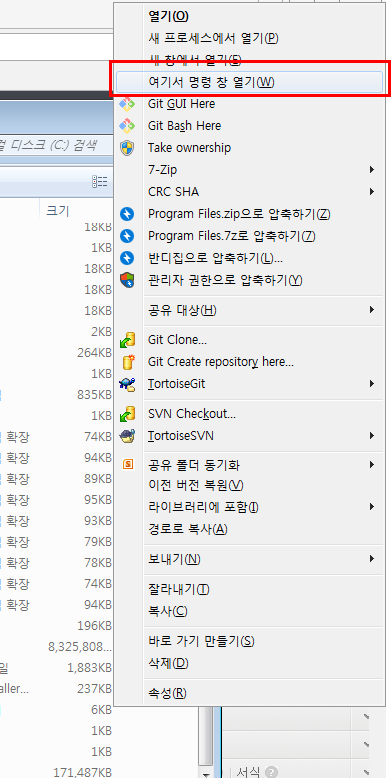Viewport: 391px width, 778px height.
Task: Select Git Create repository here...
Action: 250,362
